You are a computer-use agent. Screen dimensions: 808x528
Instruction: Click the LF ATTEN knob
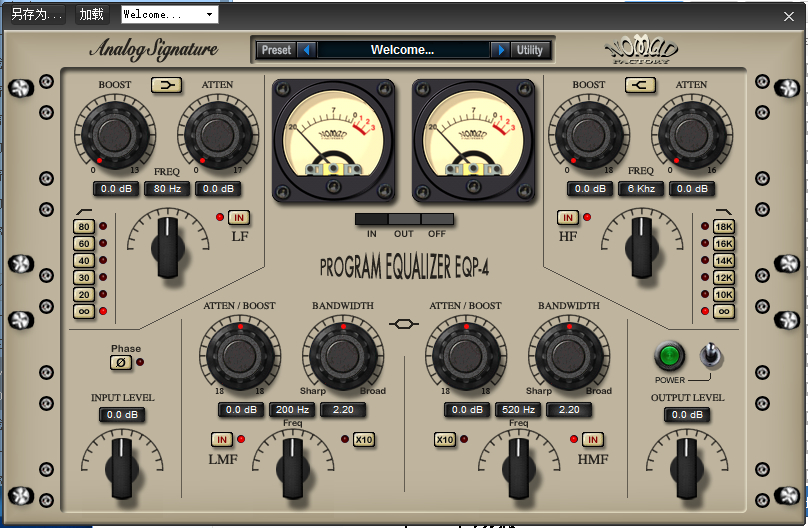click(218, 135)
